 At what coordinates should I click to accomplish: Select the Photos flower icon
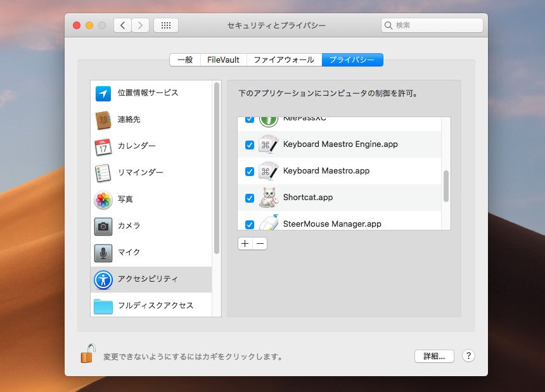coord(103,200)
